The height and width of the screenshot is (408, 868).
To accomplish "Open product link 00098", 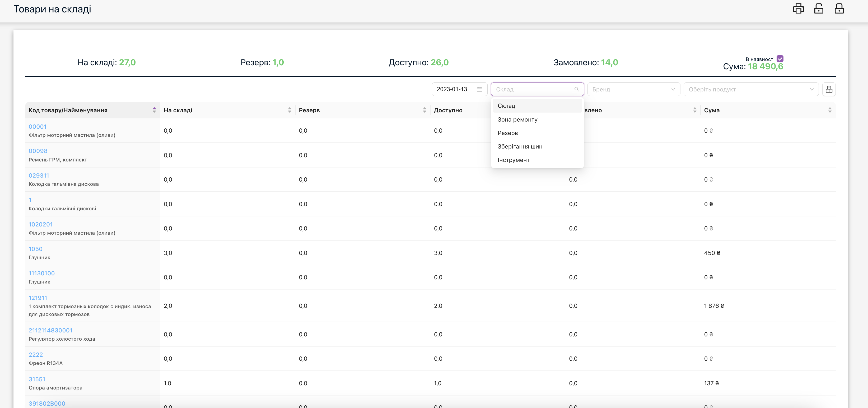I will 38,151.
